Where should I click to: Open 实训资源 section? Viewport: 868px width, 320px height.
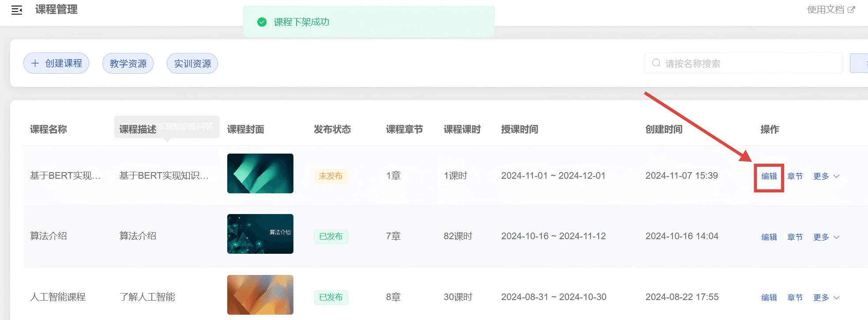click(x=192, y=64)
